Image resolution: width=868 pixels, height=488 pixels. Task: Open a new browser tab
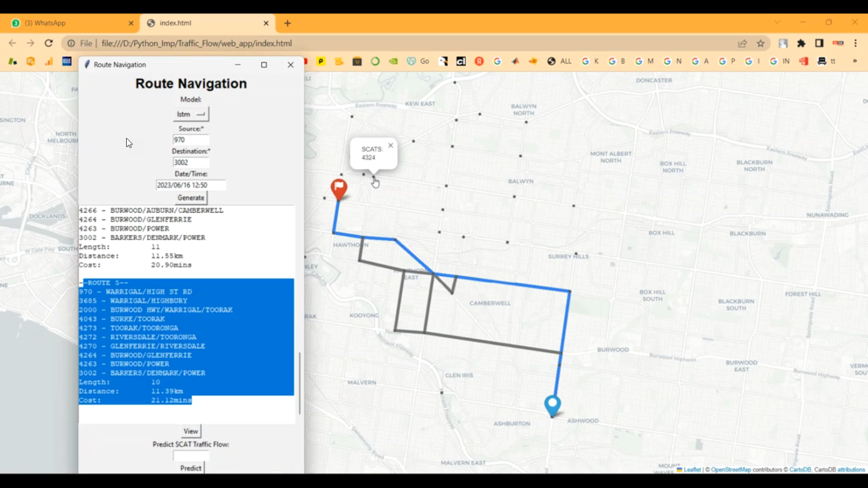pyautogui.click(x=288, y=23)
